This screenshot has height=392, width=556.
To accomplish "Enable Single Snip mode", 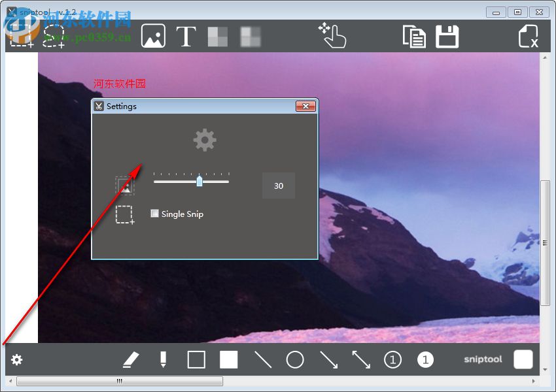I will (x=154, y=214).
